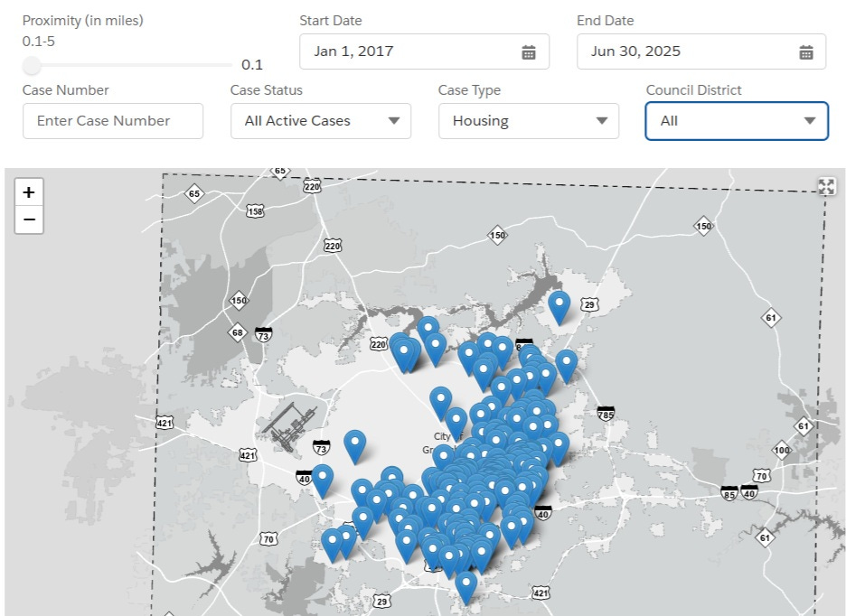Click the proximity slider handle
Screen dimensions: 846x616
pos(32,65)
